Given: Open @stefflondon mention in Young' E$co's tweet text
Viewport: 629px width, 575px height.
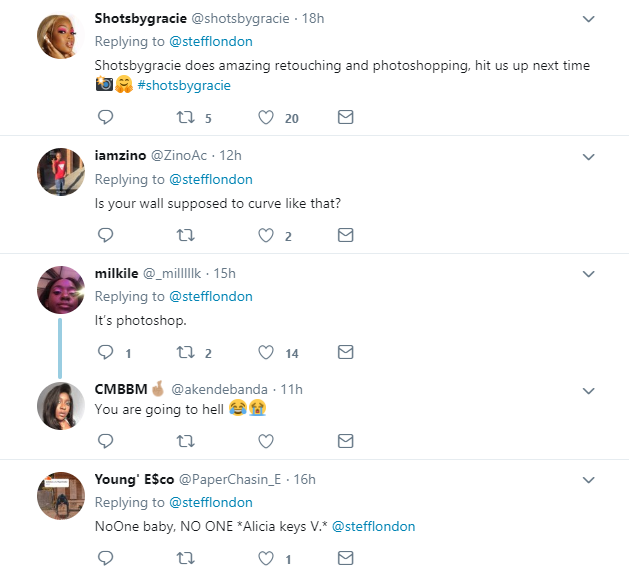Looking at the screenshot, I should pos(373,526).
